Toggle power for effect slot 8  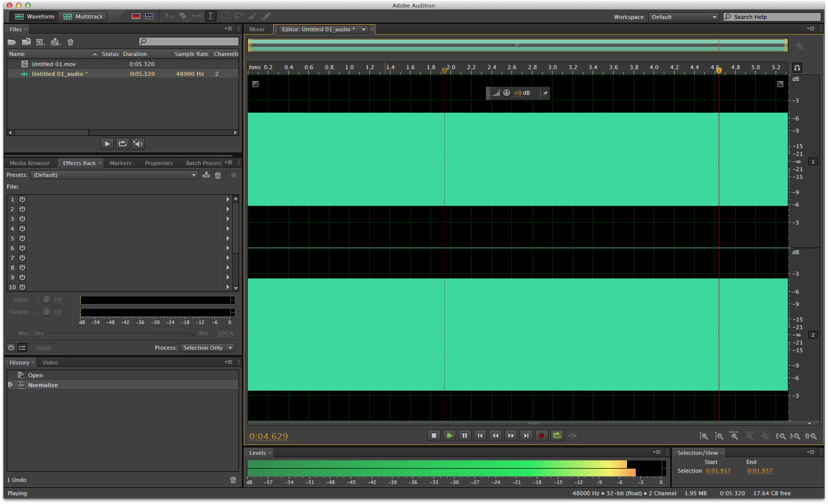point(23,268)
